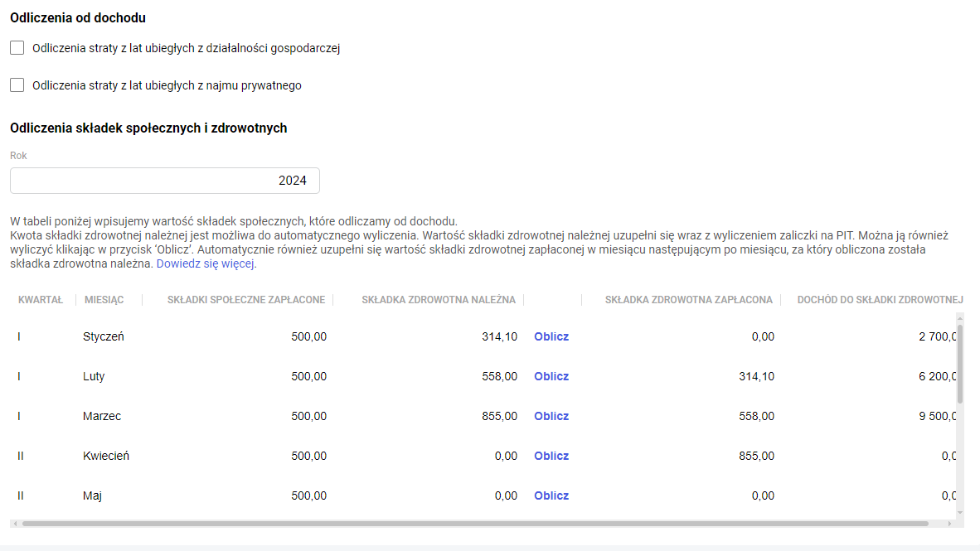Click the horizontal scrollbar's left arrow
The width and height of the screenshot is (980, 551).
click(14, 524)
